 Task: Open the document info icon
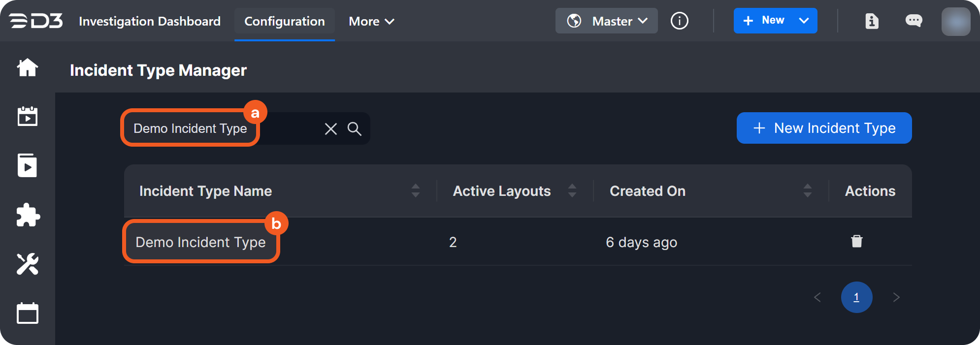click(872, 21)
